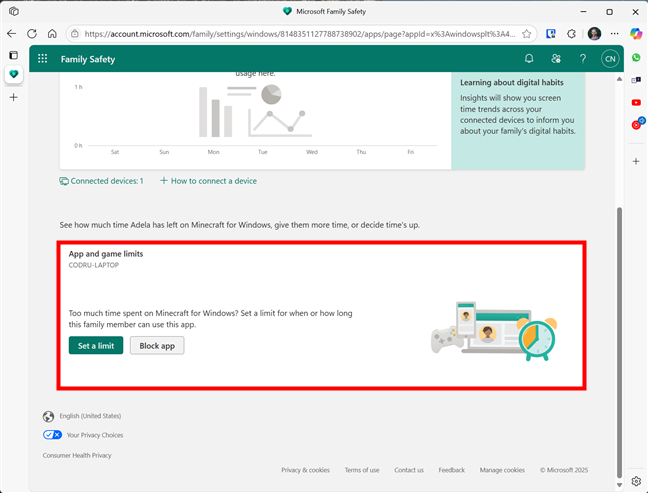Click the scrollbar down arrow
The image size is (648, 493).
coord(619,485)
